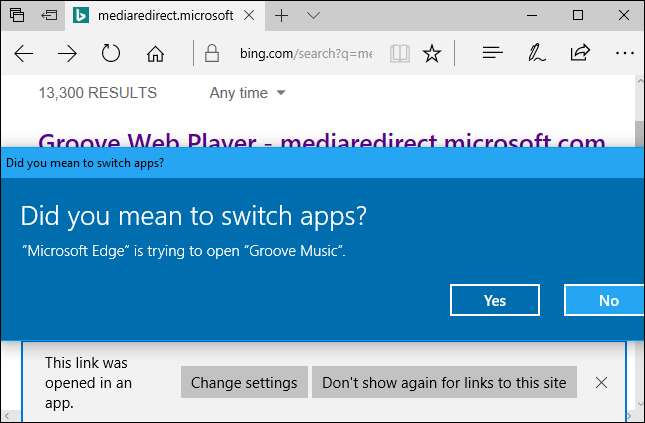Refresh the current page

(111, 53)
